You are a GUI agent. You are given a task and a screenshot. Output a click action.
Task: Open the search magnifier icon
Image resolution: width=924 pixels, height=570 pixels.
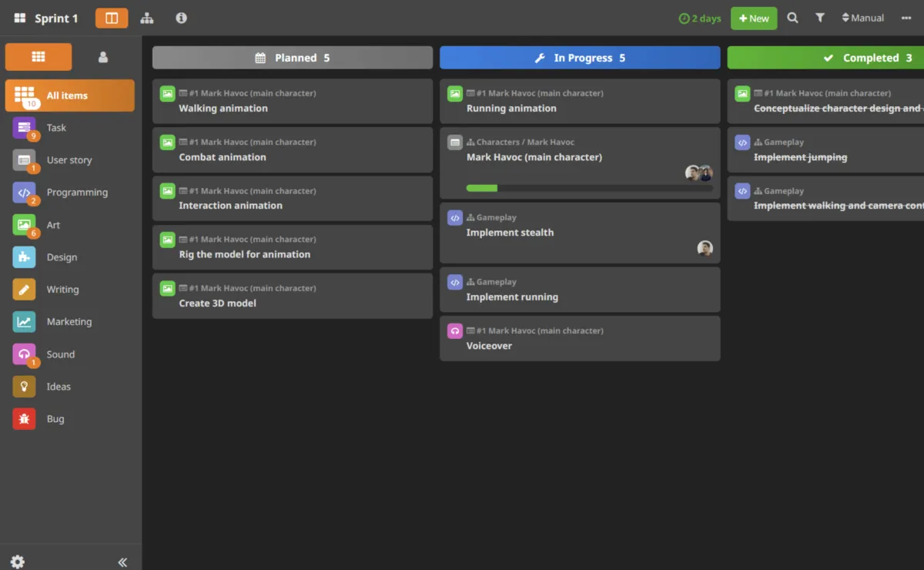(x=792, y=18)
